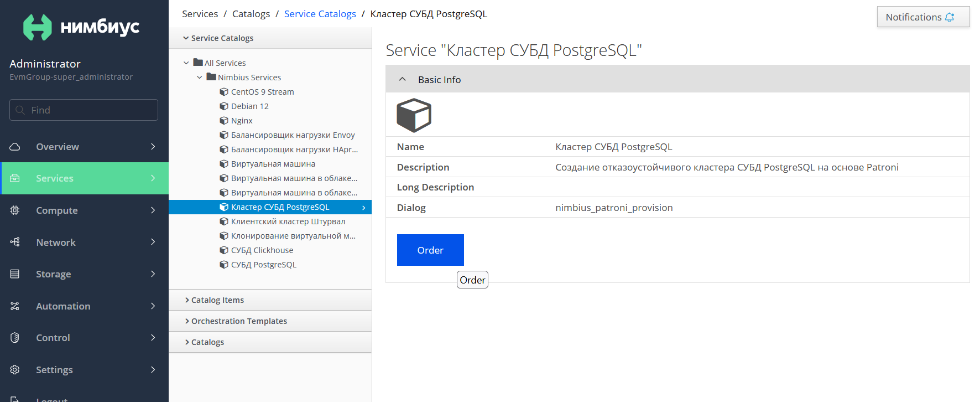Click the cube icon beside Debian 12

pos(224,106)
